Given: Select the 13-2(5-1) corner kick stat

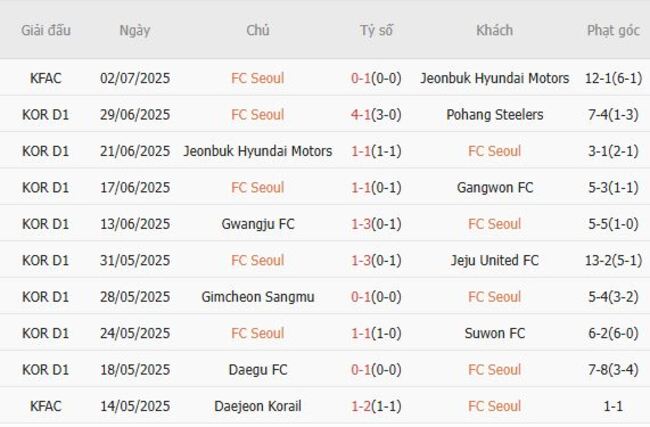Looking at the screenshot, I should [613, 261].
